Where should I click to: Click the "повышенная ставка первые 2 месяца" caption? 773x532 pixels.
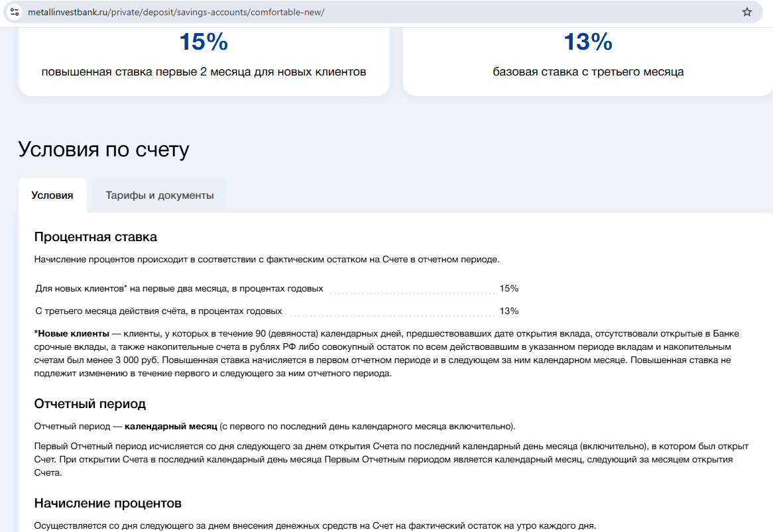tap(204, 72)
